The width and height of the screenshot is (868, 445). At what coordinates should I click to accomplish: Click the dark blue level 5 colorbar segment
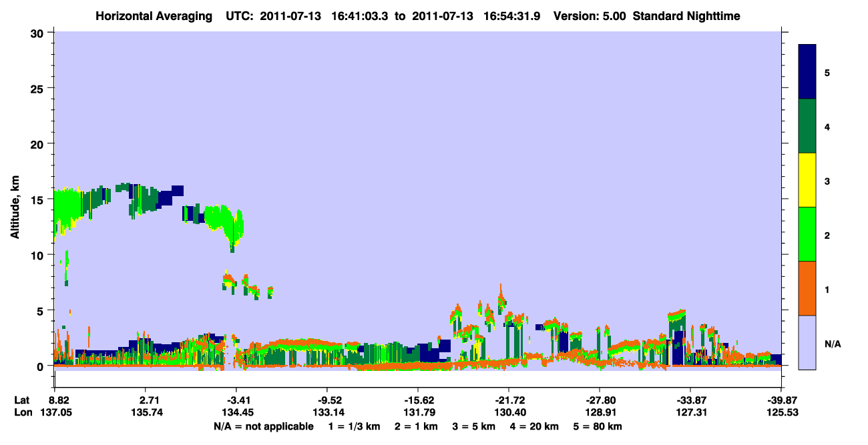pyautogui.click(x=807, y=72)
